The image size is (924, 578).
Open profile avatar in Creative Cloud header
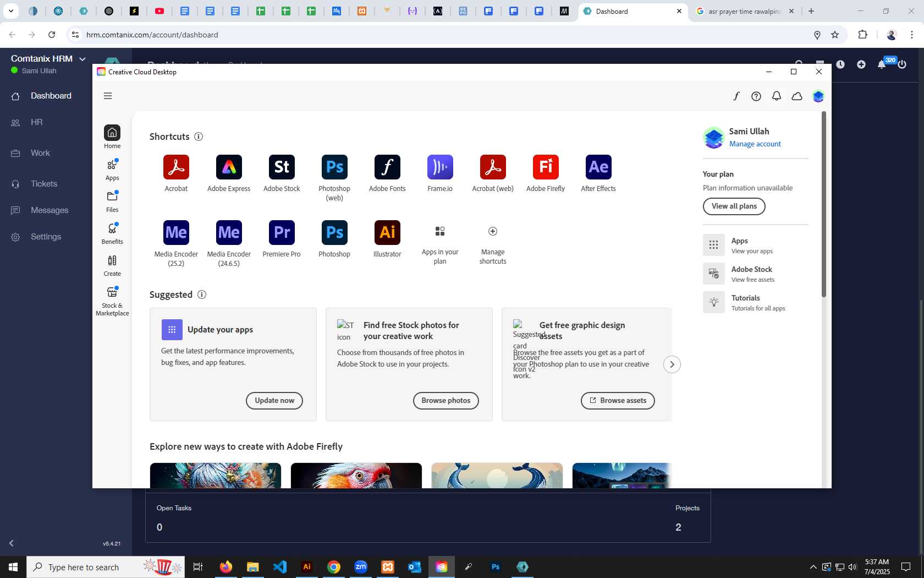tap(818, 96)
